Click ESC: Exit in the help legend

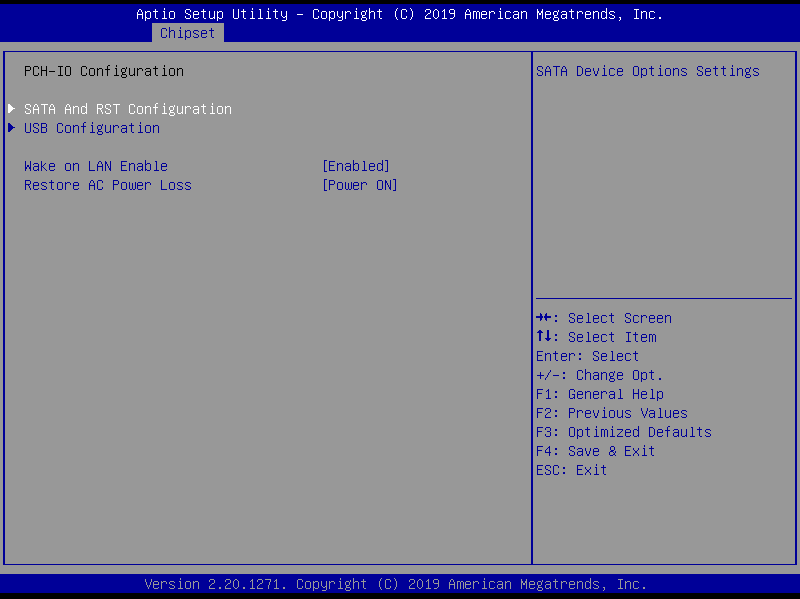coord(571,470)
